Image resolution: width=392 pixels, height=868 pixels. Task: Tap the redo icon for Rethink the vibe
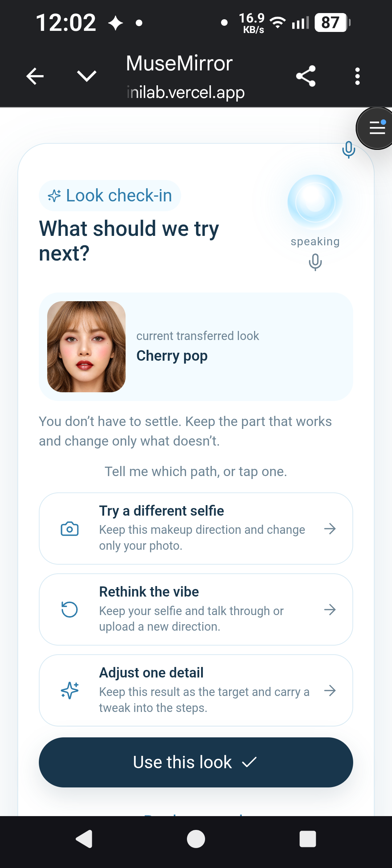coord(70,610)
